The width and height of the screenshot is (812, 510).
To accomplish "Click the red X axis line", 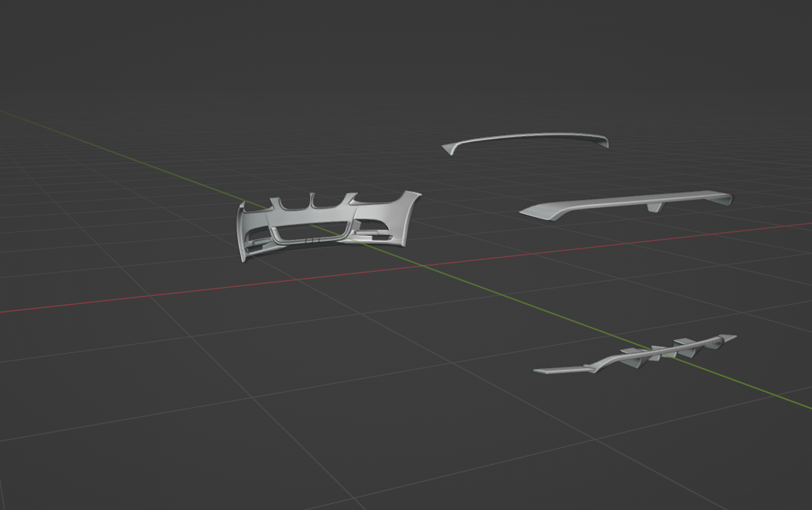I will 150,295.
